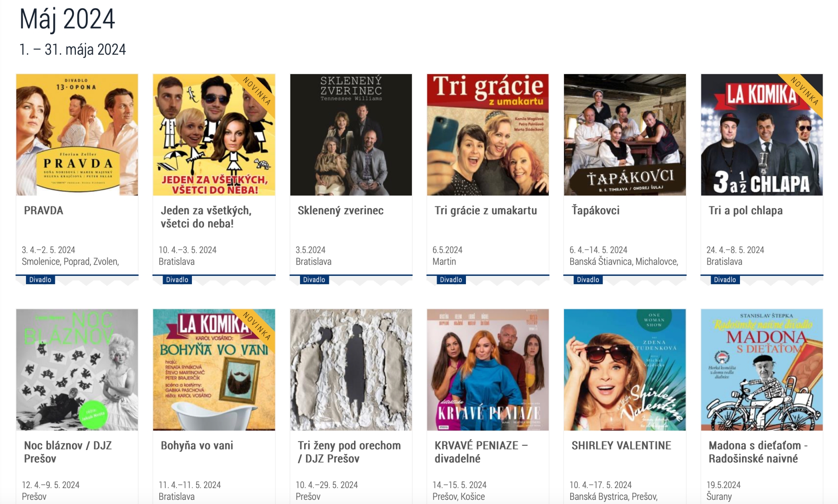Click the Noc bláznov poster image
The width and height of the screenshot is (838, 504).
(x=77, y=370)
